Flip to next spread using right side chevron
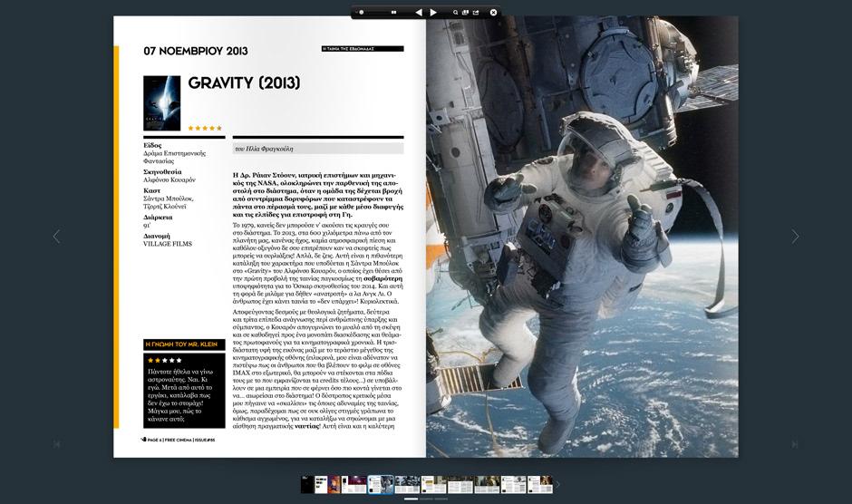This screenshot has width=852, height=504. coord(795,236)
